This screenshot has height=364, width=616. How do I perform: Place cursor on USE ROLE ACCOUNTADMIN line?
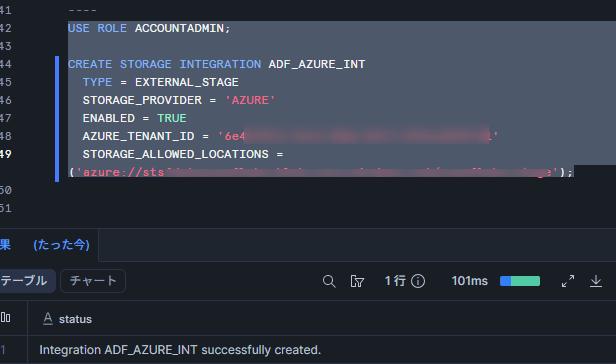(x=149, y=28)
